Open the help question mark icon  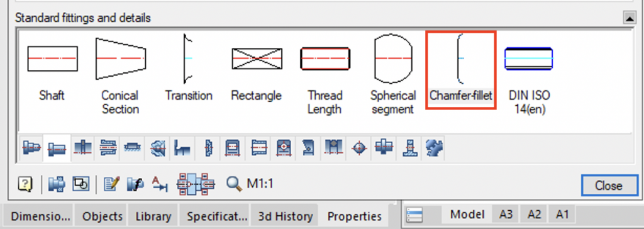[25, 184]
